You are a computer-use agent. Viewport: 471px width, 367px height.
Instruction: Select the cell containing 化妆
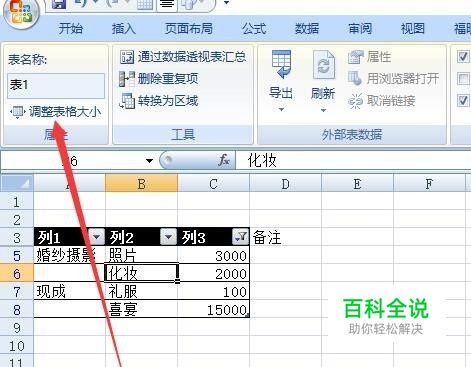tap(141, 273)
